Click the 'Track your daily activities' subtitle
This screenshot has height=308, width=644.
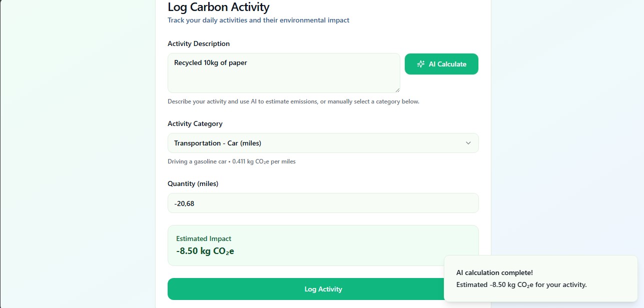click(258, 20)
